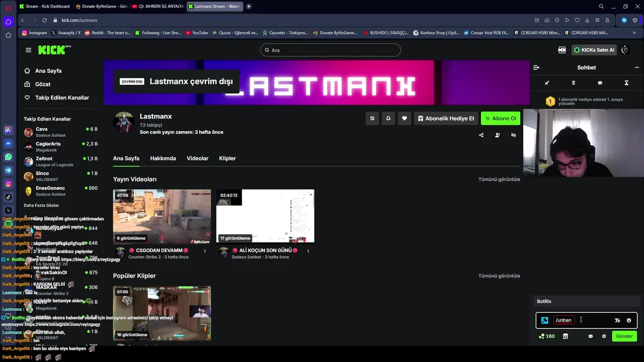This screenshot has width=644, height=362.
Task: Open Takip Edilen Kanallar in sidebar
Action: tap(57, 98)
